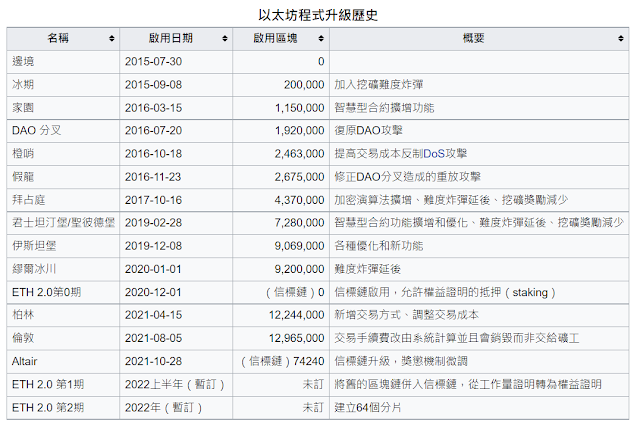Select the 柏林 name cell
The image size is (640, 433).
63,315
